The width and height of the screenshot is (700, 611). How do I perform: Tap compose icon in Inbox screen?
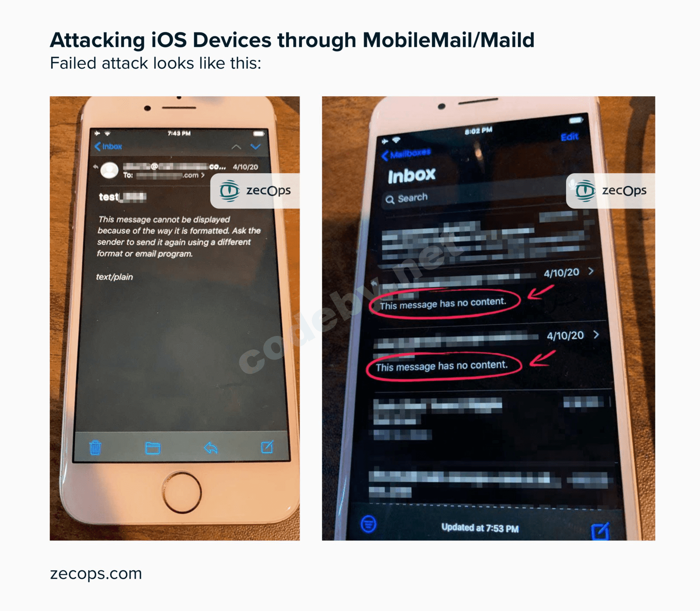[600, 531]
